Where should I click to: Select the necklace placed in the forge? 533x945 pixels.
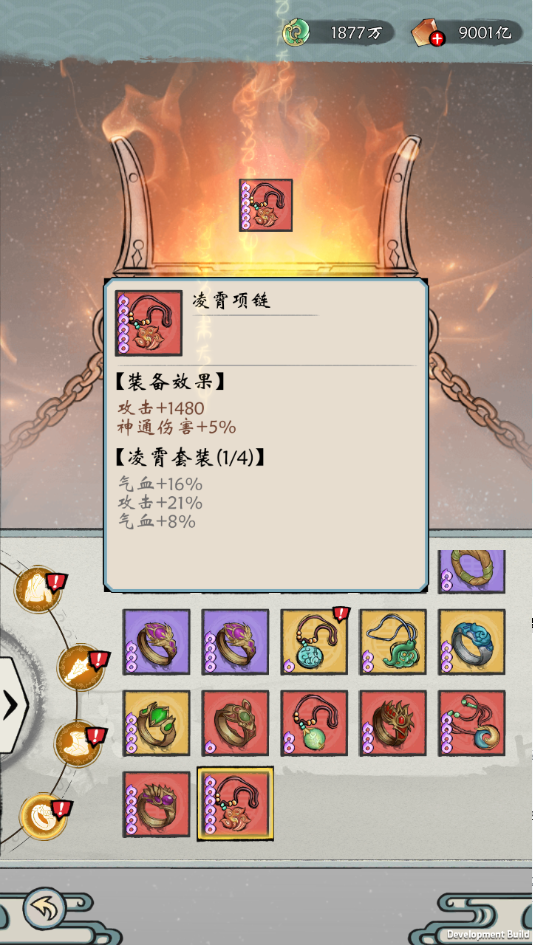tap(265, 205)
